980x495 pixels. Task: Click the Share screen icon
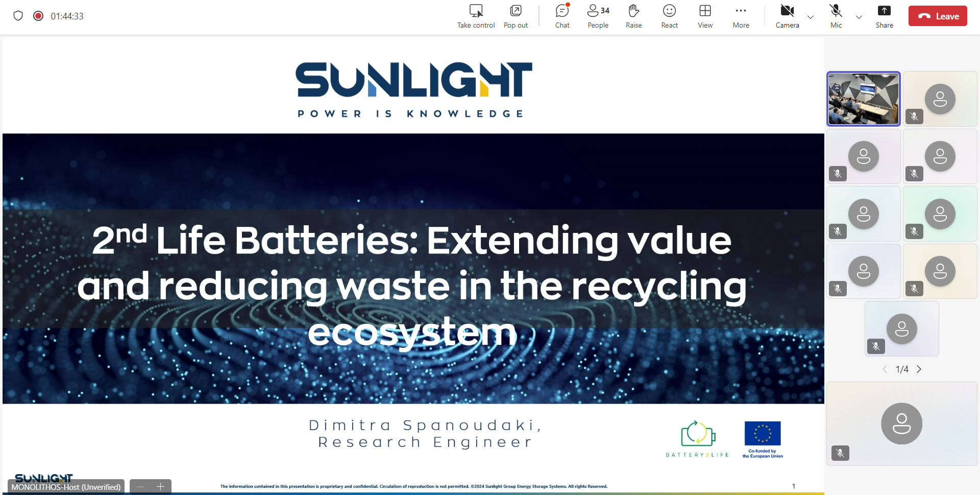884,16
